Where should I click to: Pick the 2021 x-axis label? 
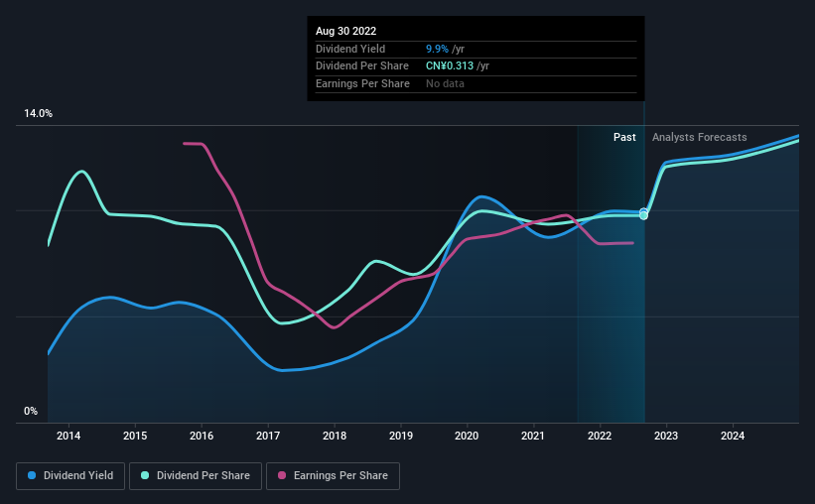click(x=533, y=436)
